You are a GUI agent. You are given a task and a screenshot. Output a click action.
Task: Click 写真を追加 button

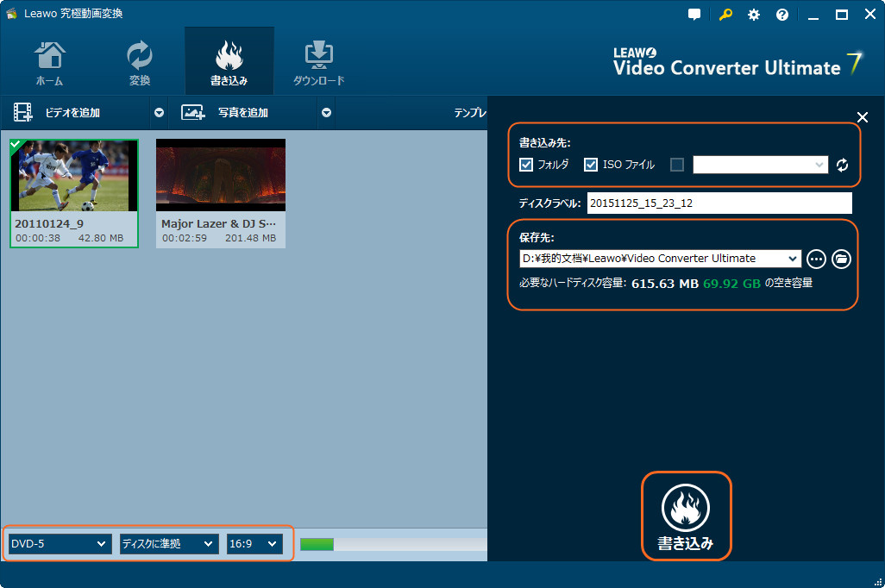click(243, 113)
